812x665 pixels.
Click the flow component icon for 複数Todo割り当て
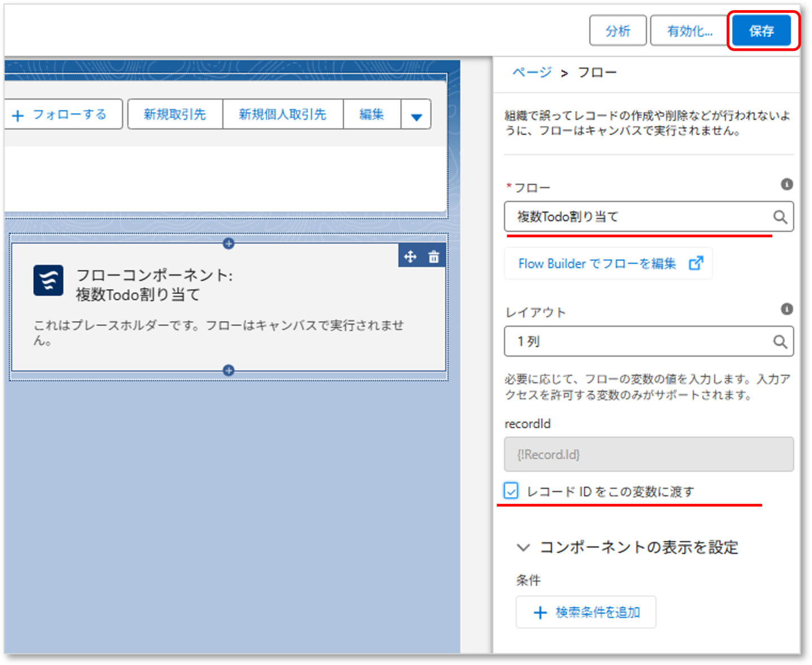click(48, 280)
